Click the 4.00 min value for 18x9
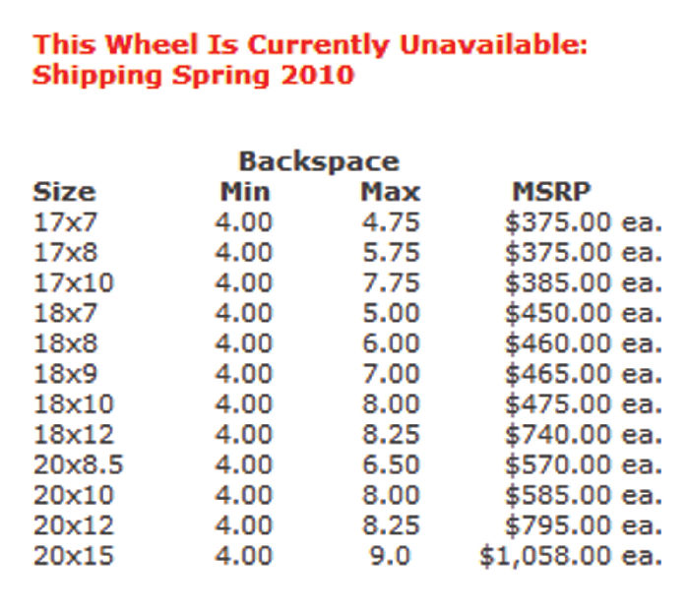Screen dimensions: 689x616 click(244, 373)
